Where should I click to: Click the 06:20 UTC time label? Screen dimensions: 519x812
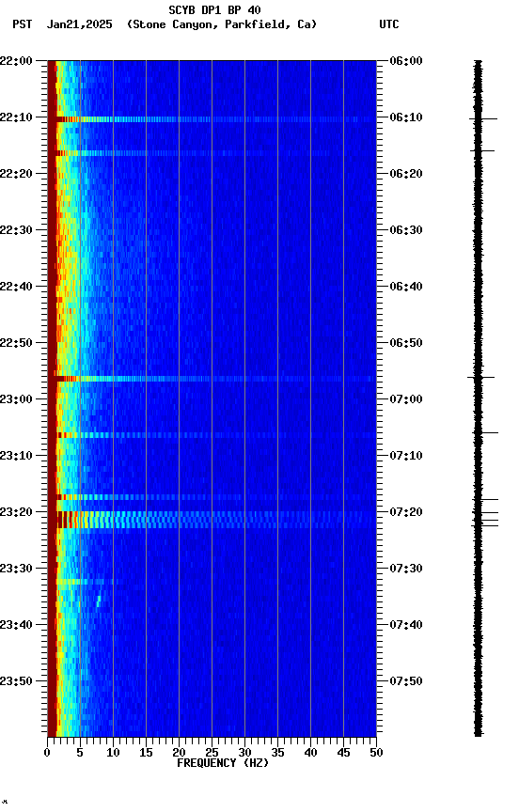click(x=405, y=174)
